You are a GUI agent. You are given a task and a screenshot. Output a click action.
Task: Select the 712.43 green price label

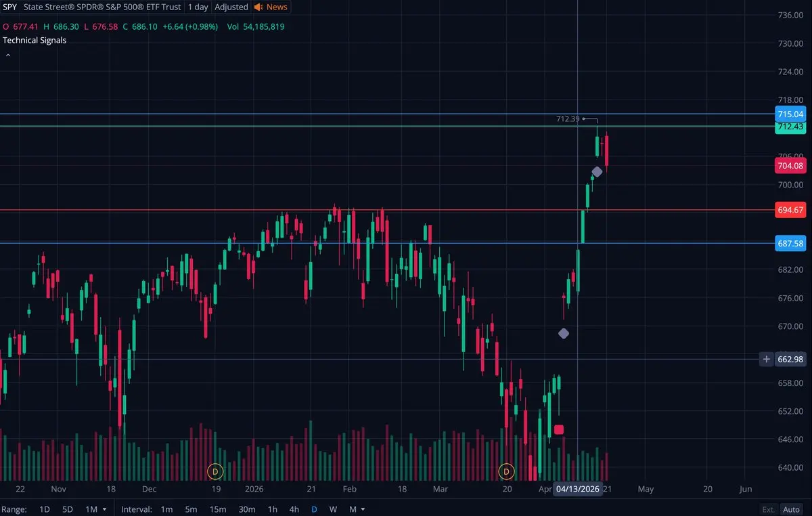tap(790, 127)
